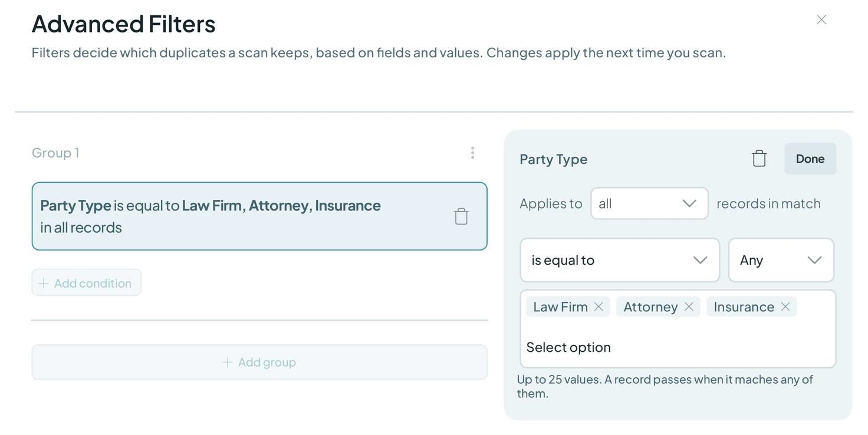Viewport: 868px width, 435px height.
Task: Click the 'Up to 25 values' hint text
Action: [x=665, y=386]
